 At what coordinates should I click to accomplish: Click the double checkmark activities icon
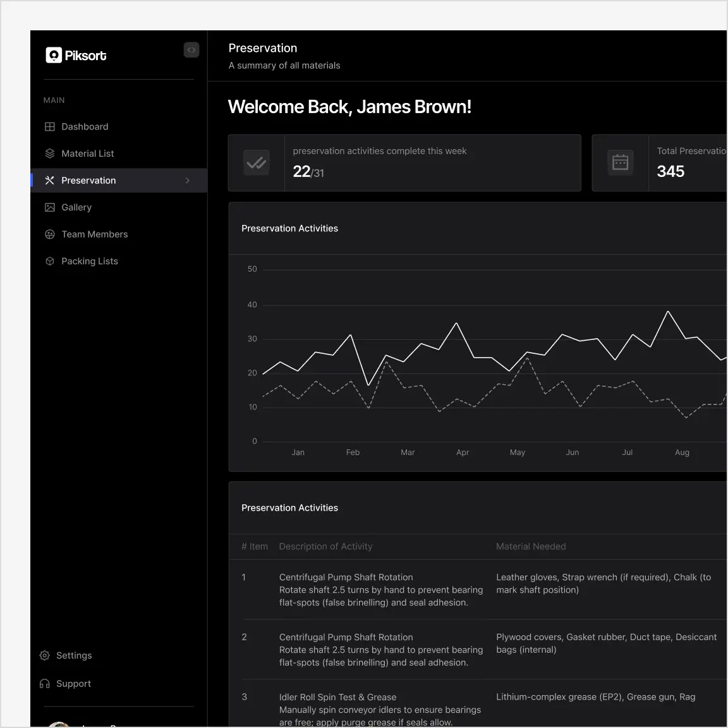click(256, 162)
